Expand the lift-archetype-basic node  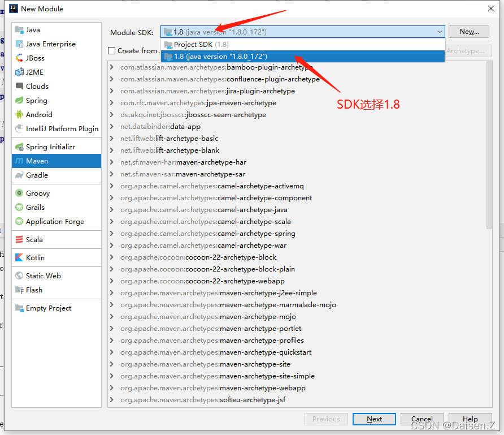point(111,139)
